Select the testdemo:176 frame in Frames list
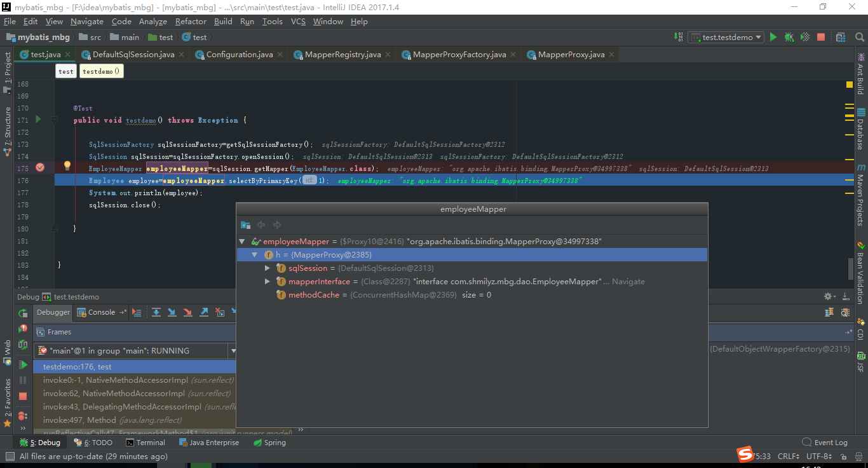Screen dimensions: 868x468 tap(76, 366)
